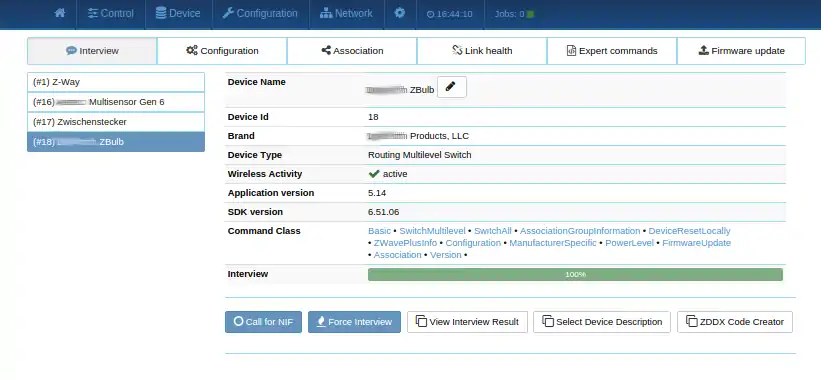This screenshot has width=821, height=380.
Task: Open the SwitchMultilevel command class link
Action: tap(432, 231)
